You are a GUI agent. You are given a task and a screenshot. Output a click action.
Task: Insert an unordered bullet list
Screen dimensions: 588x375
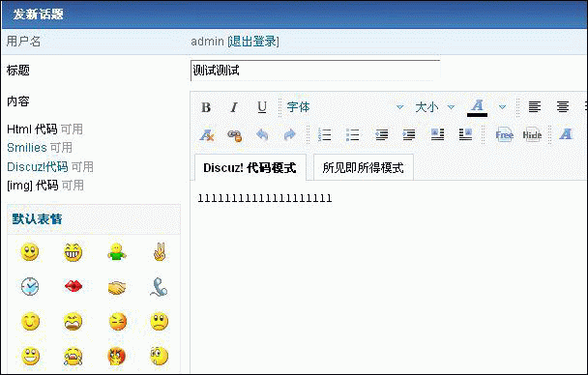coord(352,134)
